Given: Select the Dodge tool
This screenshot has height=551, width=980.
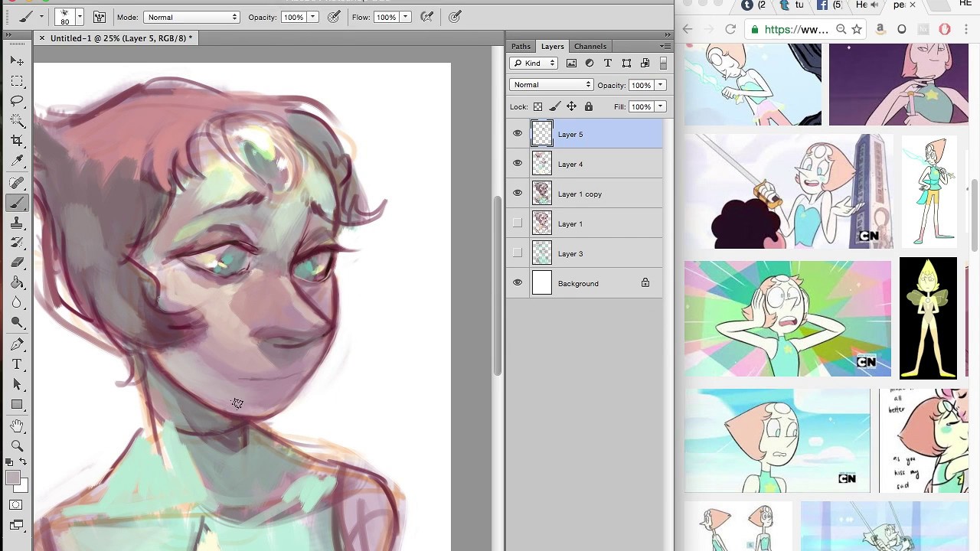Looking at the screenshot, I should click(17, 323).
